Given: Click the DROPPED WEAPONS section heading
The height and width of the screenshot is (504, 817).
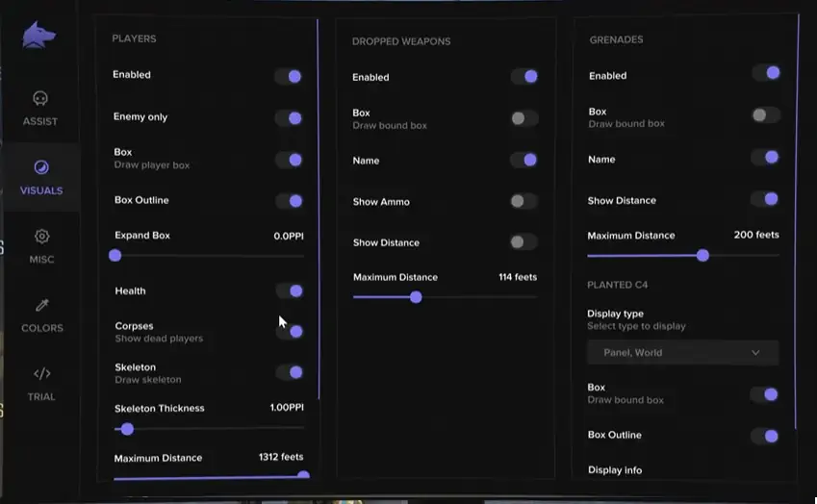Looking at the screenshot, I should pos(401,41).
